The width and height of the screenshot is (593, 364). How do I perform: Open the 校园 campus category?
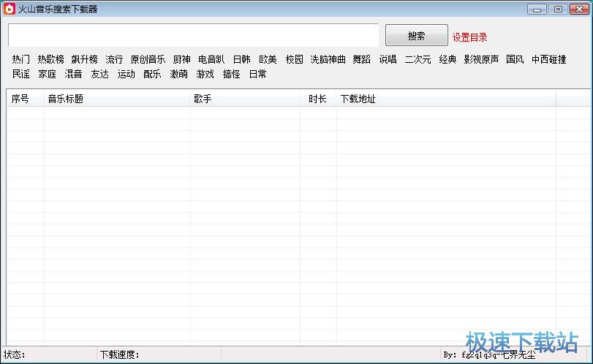click(294, 59)
